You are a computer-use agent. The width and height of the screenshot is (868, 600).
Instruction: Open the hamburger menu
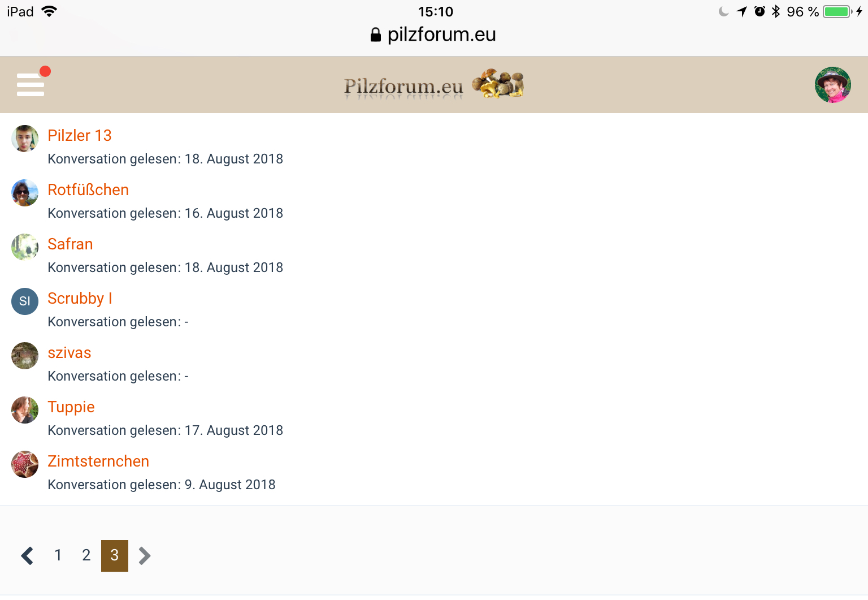pos(31,84)
